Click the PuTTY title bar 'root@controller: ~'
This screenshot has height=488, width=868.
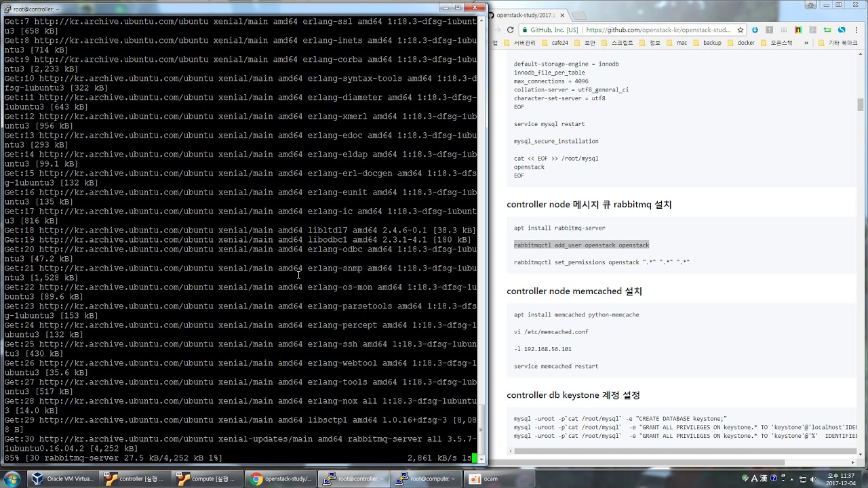tap(37, 9)
